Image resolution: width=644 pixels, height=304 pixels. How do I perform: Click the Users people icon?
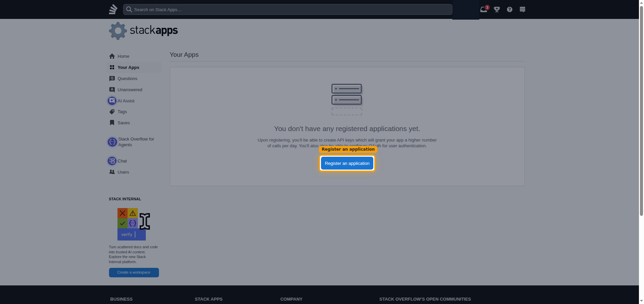[112, 172]
